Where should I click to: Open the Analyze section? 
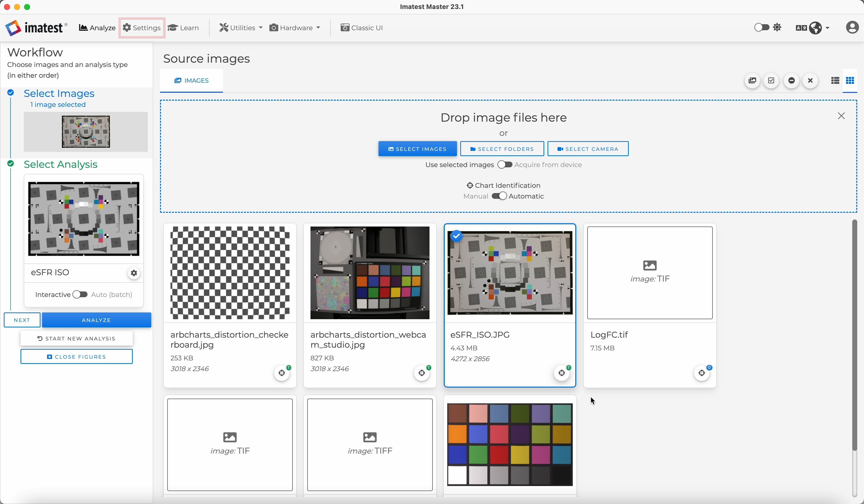click(x=97, y=28)
